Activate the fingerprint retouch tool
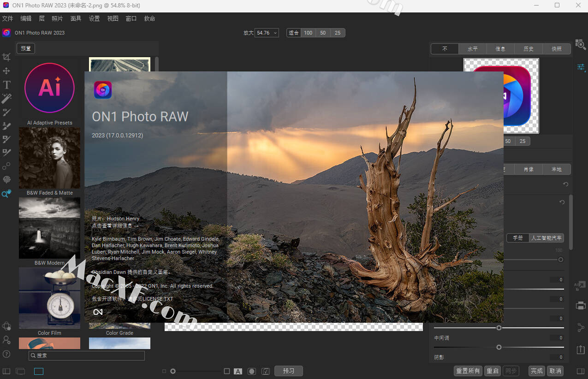 [6, 180]
